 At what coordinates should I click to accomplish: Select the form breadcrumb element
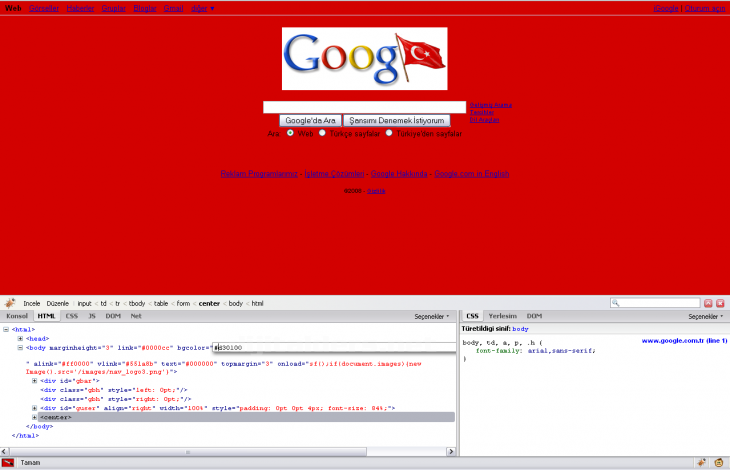(183, 303)
